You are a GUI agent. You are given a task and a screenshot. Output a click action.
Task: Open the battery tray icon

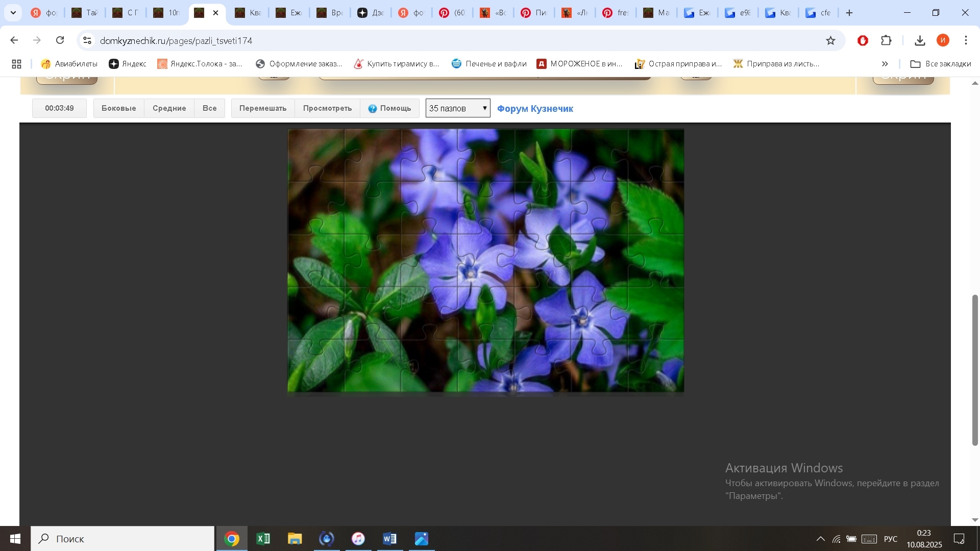tap(851, 539)
